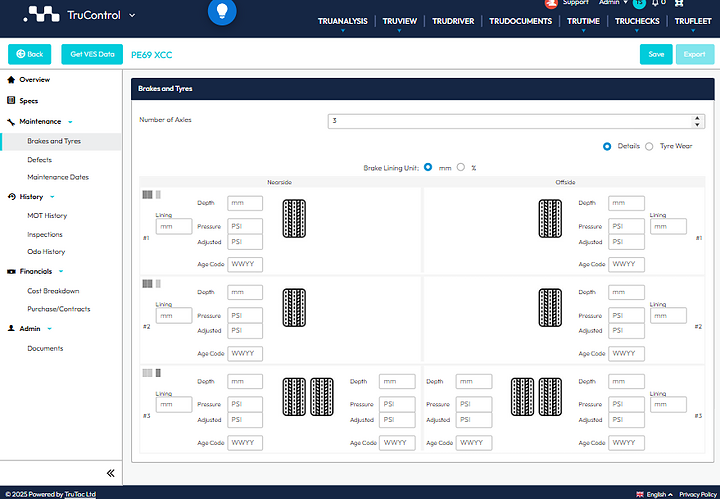Screen dimensions: 720x499
Task: Collapse the Financials section chevron
Action: point(61,271)
